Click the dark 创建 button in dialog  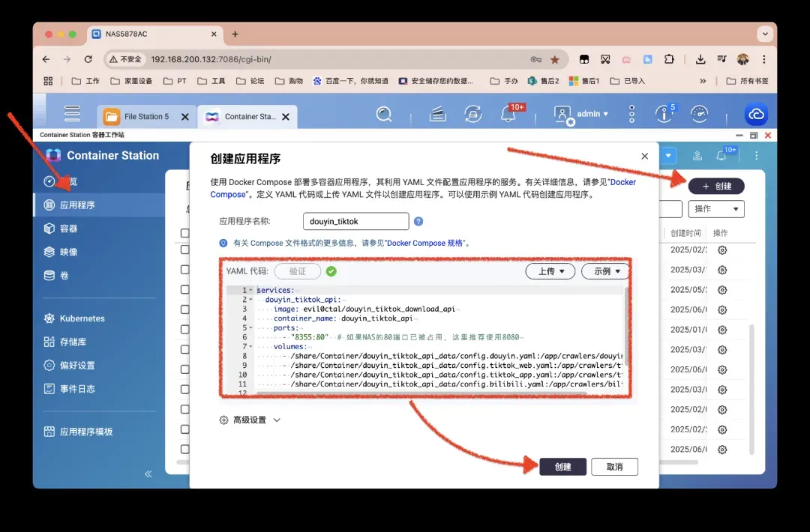click(x=562, y=467)
